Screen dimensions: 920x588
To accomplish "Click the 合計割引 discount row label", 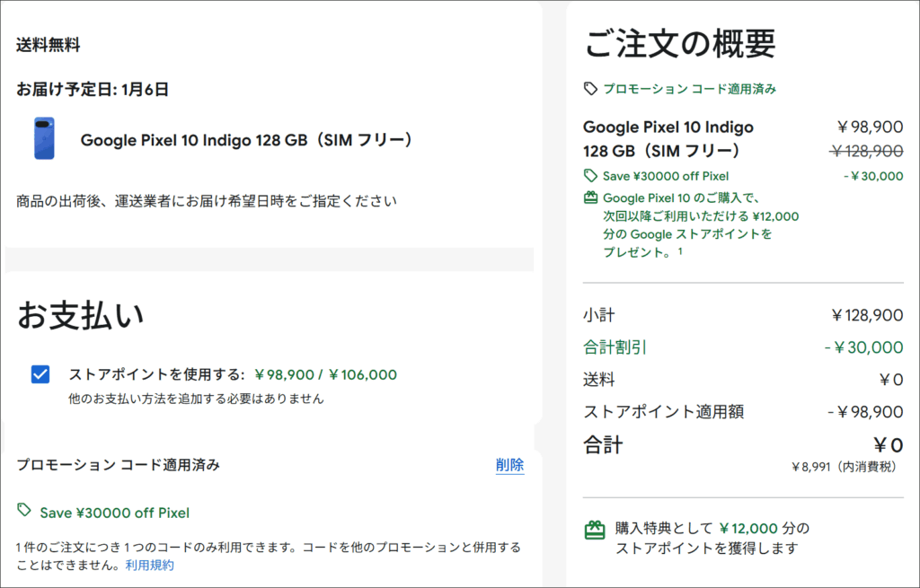I will tap(615, 347).
